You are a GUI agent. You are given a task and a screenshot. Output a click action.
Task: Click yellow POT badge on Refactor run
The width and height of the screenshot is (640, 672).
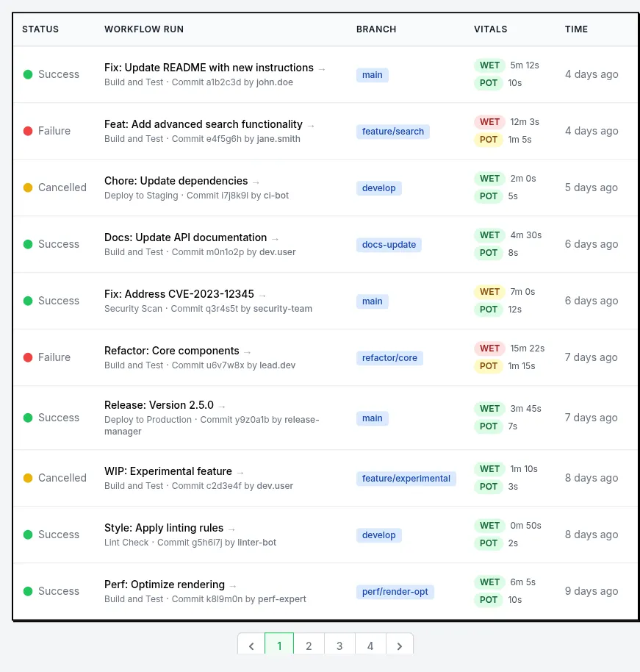tap(489, 366)
